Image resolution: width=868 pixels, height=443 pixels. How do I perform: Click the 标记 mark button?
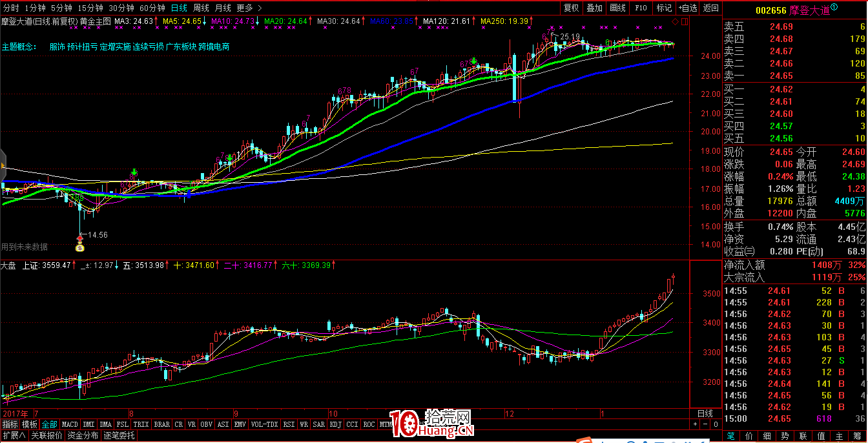[x=664, y=8]
